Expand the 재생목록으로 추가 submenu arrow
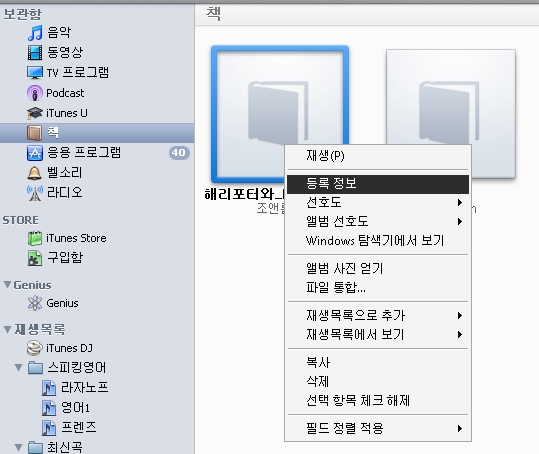The image size is (539, 454). point(460,315)
